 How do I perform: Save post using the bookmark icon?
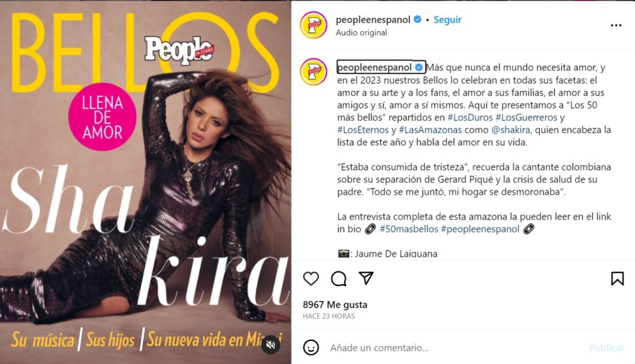617,278
